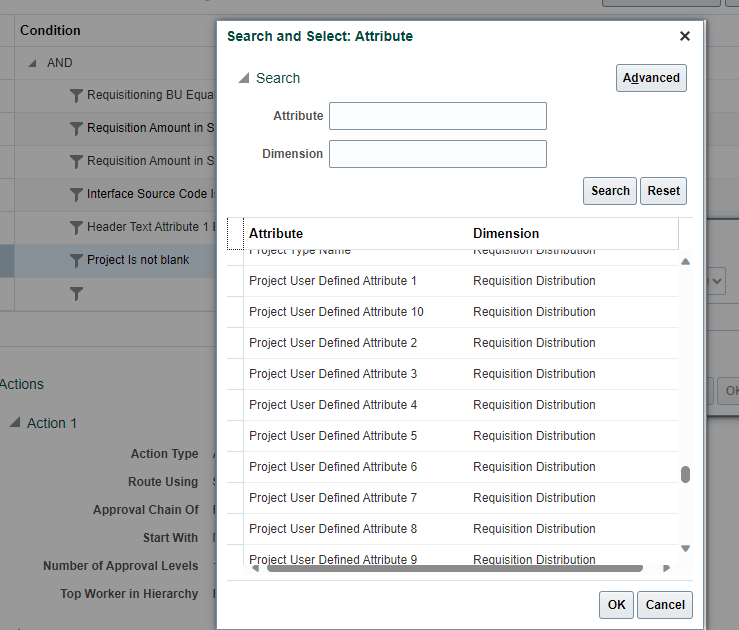Image resolution: width=739 pixels, height=630 pixels.
Task: Click the empty condition filter icon
Action: point(76,294)
